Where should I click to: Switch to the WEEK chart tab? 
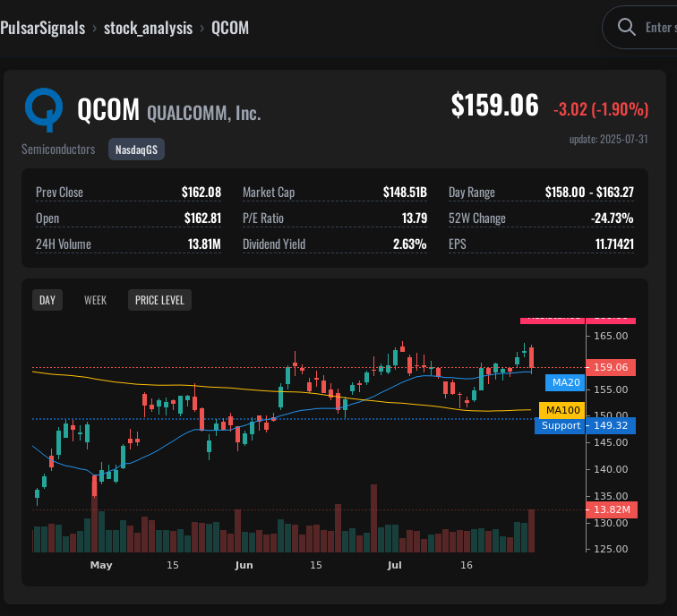point(96,300)
